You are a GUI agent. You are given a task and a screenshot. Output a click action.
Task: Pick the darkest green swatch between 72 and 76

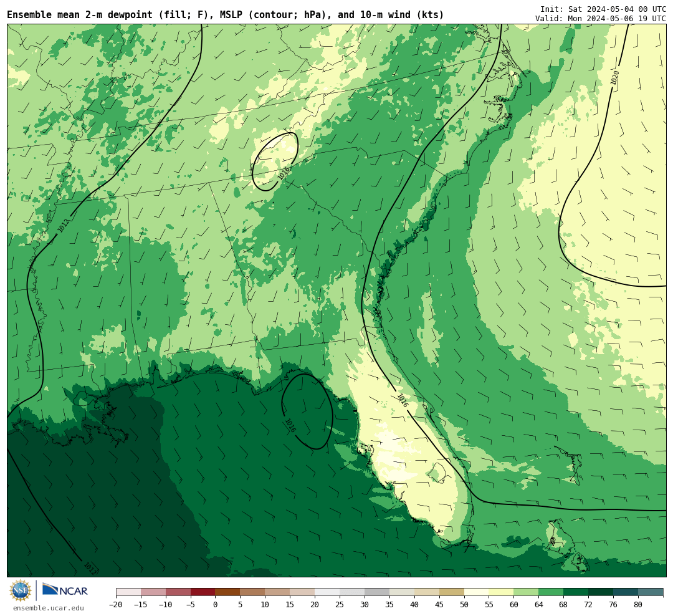coord(601,592)
